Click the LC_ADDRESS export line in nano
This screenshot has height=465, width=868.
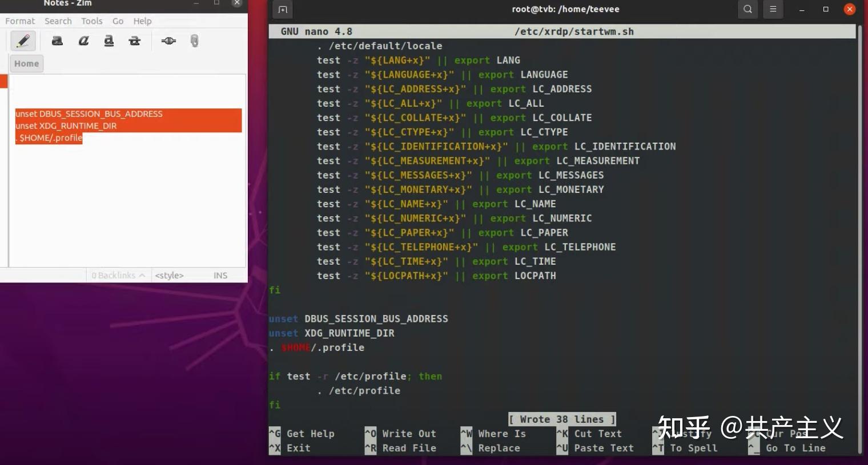455,89
